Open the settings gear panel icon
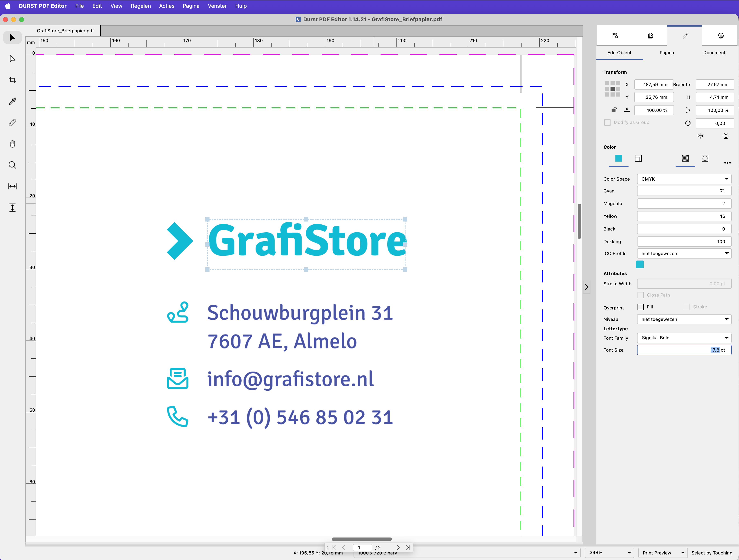Image resolution: width=739 pixels, height=560 pixels. click(721, 35)
